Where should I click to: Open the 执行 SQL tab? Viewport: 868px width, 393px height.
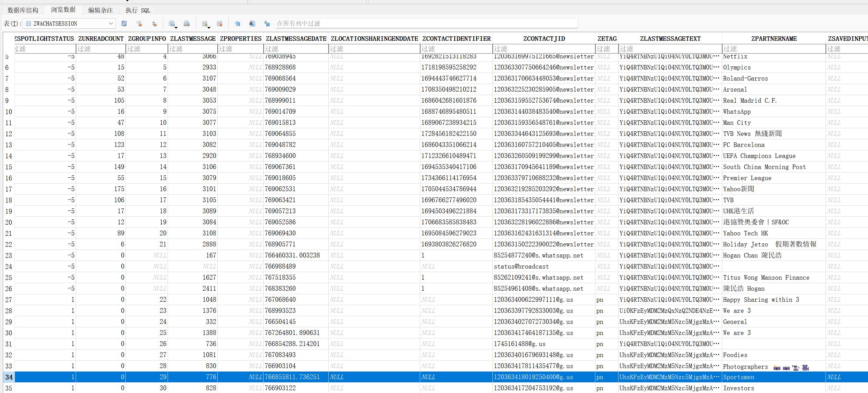point(138,10)
